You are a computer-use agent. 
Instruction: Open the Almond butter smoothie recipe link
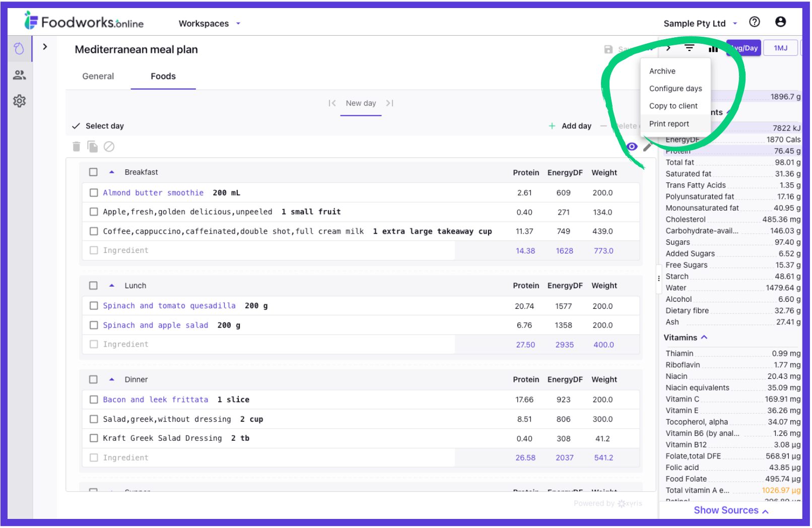[153, 193]
